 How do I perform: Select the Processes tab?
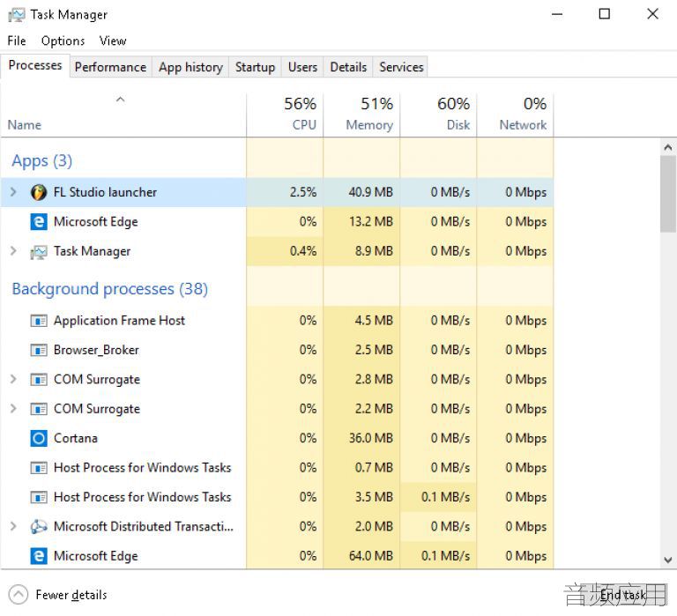[35, 65]
